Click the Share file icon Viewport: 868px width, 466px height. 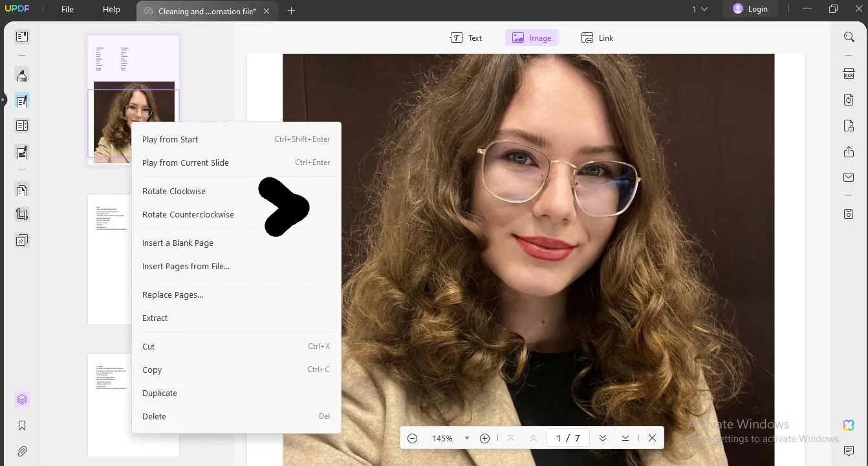849,151
